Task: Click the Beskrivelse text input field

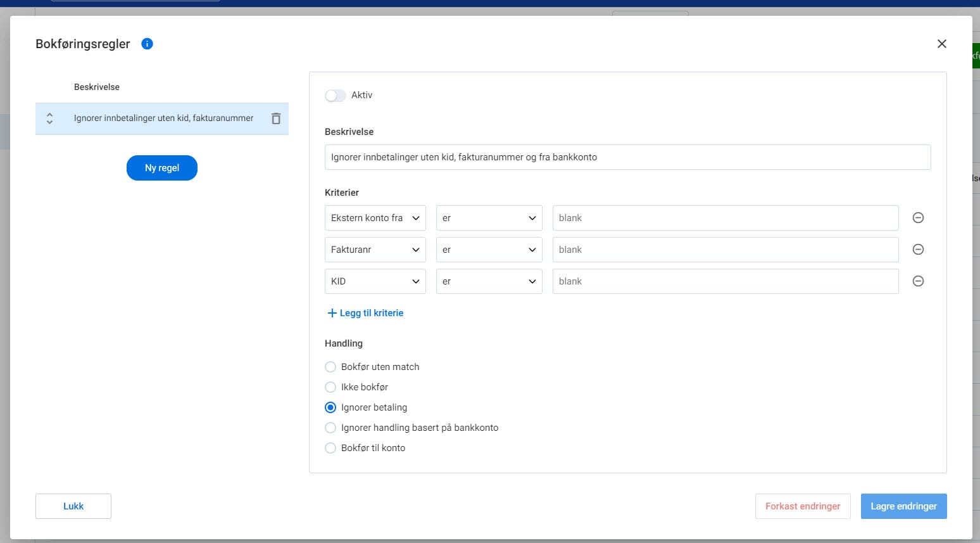Action: [627, 157]
